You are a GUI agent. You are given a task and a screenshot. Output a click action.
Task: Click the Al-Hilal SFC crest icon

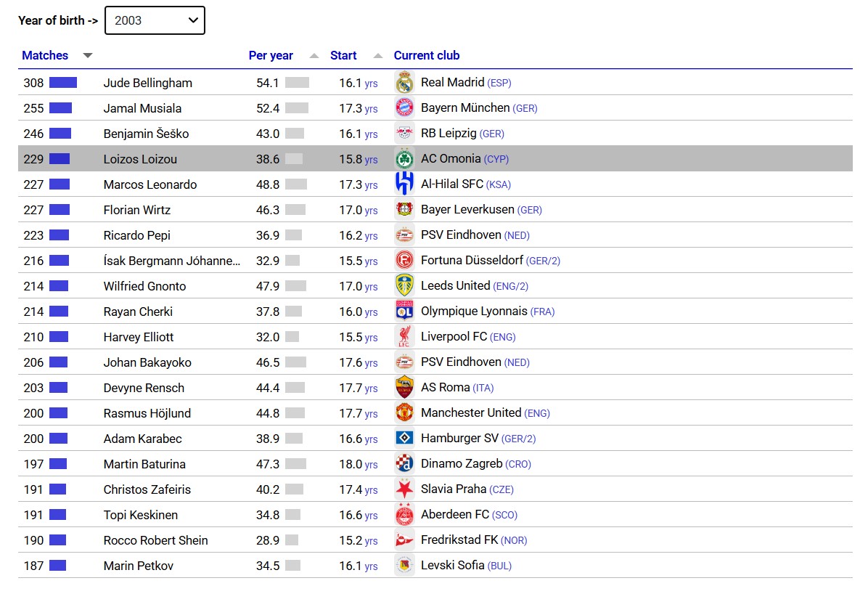405,184
